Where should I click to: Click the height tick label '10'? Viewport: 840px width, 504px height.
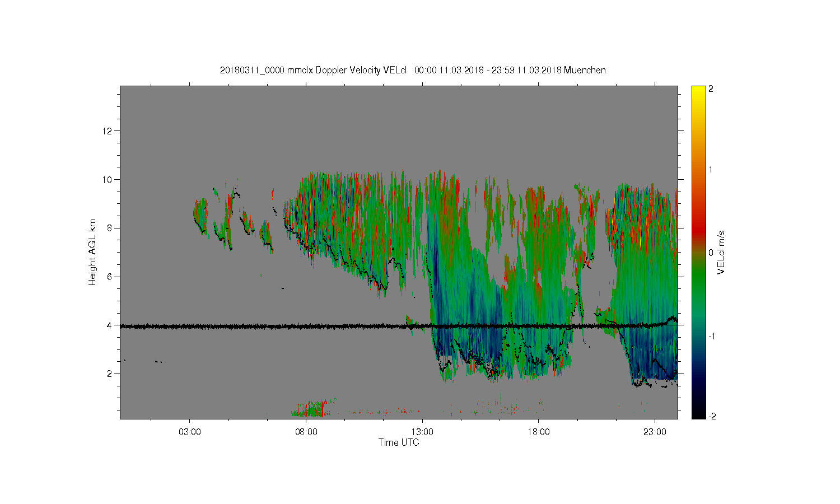[x=108, y=180]
